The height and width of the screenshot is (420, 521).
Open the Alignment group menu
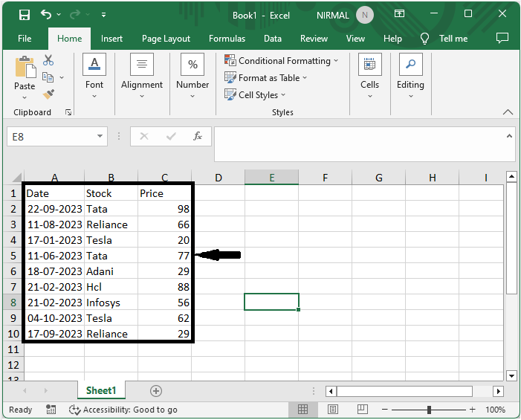coord(142,77)
